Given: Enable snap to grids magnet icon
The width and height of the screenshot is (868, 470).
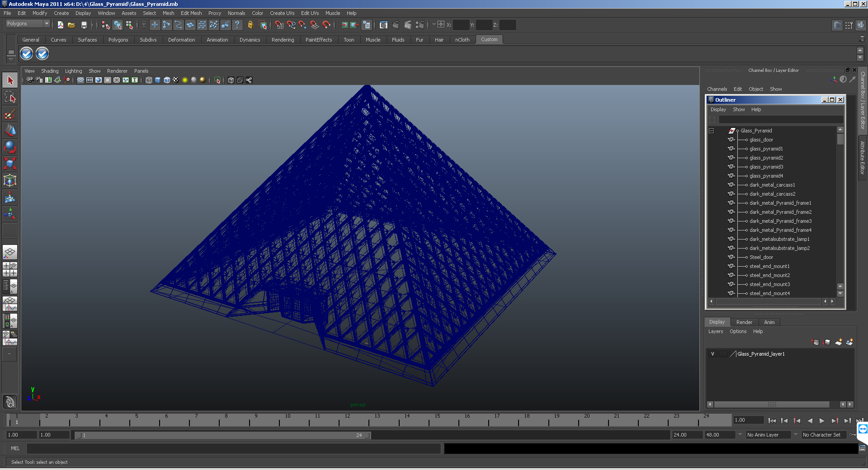Looking at the screenshot, I should [x=279, y=25].
